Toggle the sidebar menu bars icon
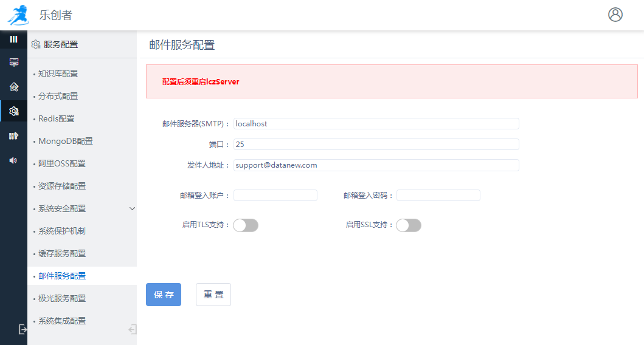This screenshot has height=345, width=644. pyautogui.click(x=13, y=39)
